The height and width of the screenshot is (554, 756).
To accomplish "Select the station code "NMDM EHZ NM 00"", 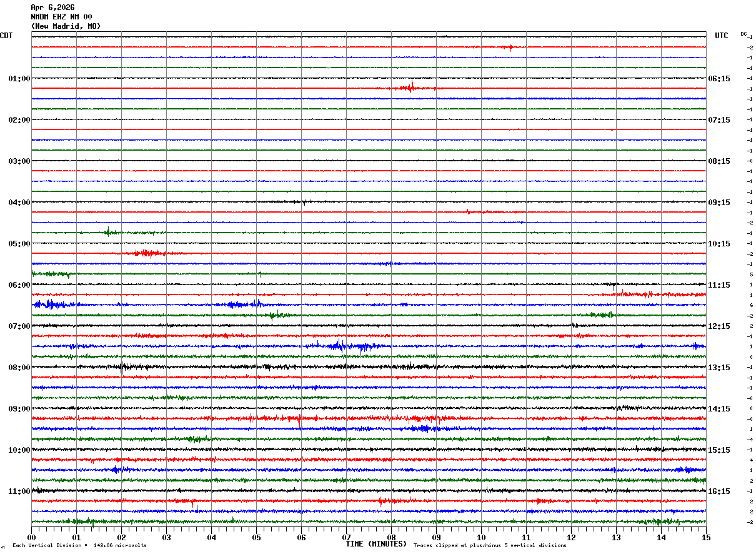I will click(x=61, y=17).
